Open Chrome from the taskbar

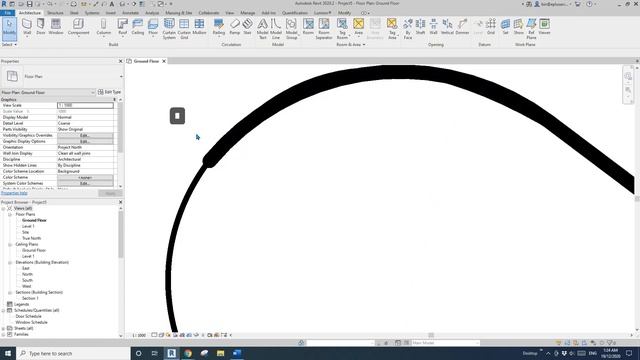(x=188, y=353)
